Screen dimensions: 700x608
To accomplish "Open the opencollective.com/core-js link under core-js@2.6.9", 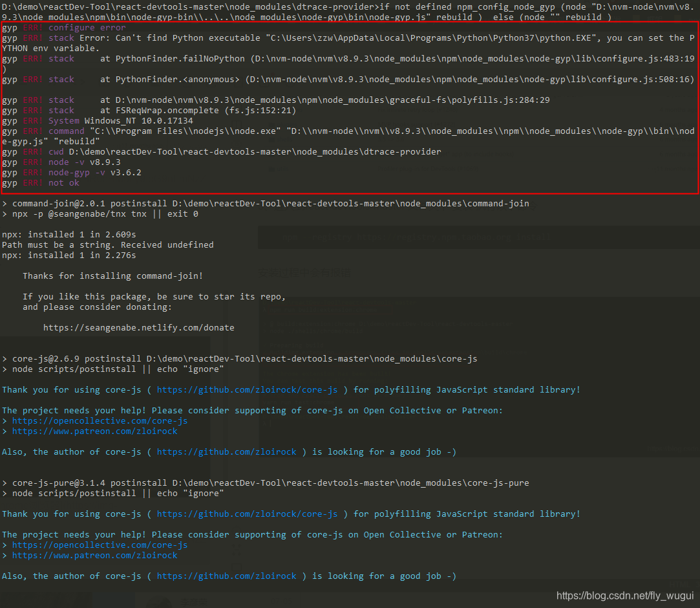I will 100,421.
